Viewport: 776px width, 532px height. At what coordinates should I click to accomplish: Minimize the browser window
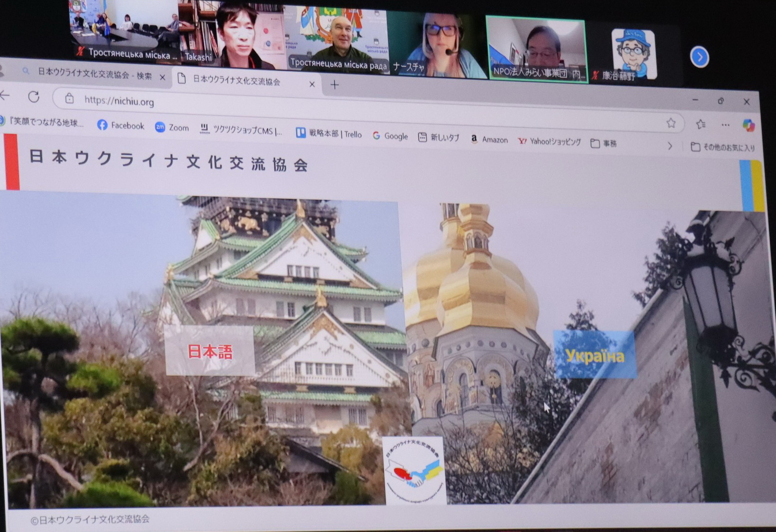(x=695, y=100)
